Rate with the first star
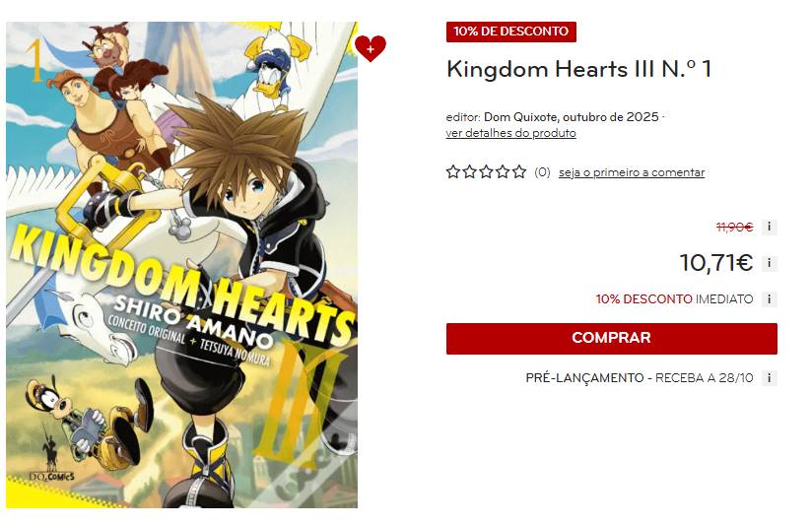 click(453, 172)
